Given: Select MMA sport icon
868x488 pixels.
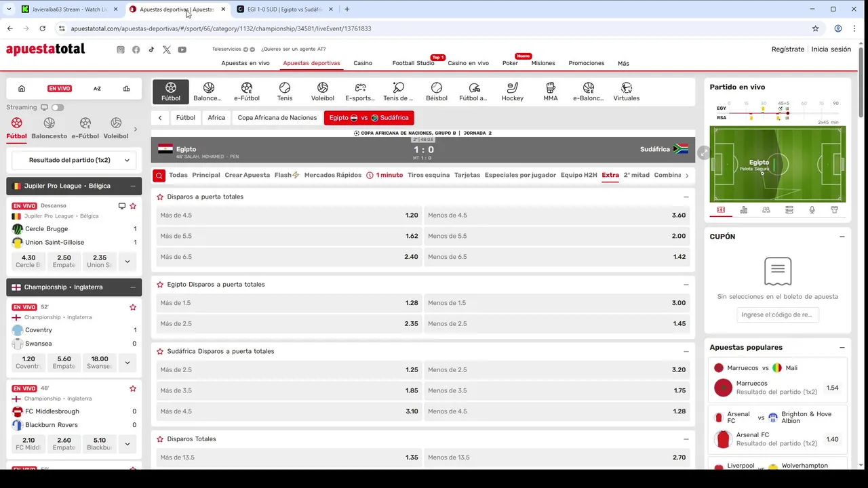Looking at the screenshot, I should (551, 91).
